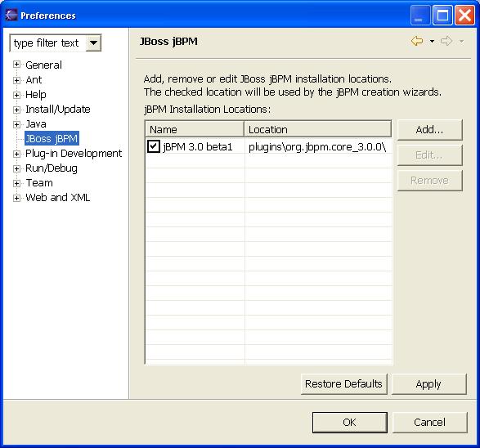The image size is (480, 448).
Task: Dismiss dialog with Cancel button
Action: click(x=430, y=423)
